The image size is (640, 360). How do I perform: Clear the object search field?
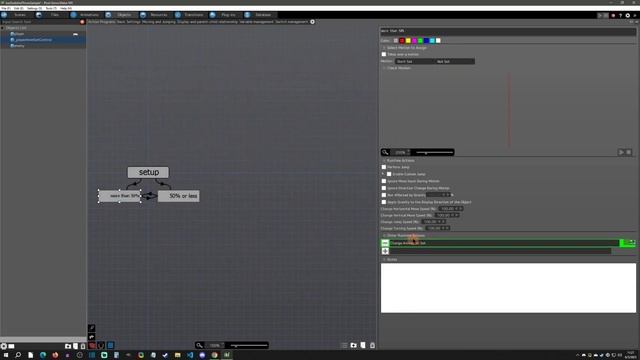coord(82,22)
